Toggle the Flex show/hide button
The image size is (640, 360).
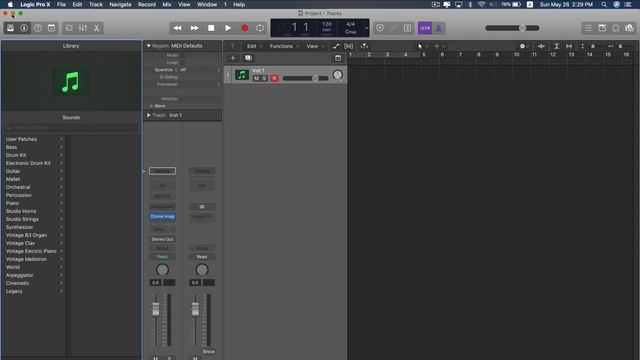[349, 46]
